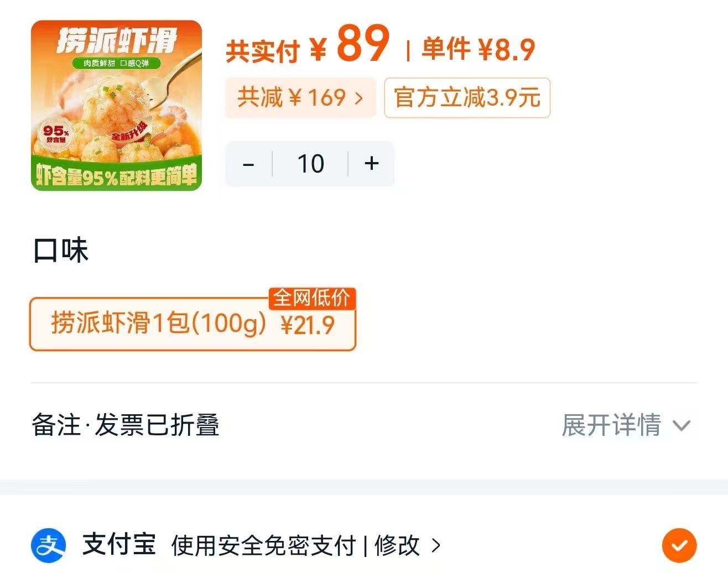Tap the 全网低价 corner badge
This screenshot has width=728, height=573.
[311, 299]
